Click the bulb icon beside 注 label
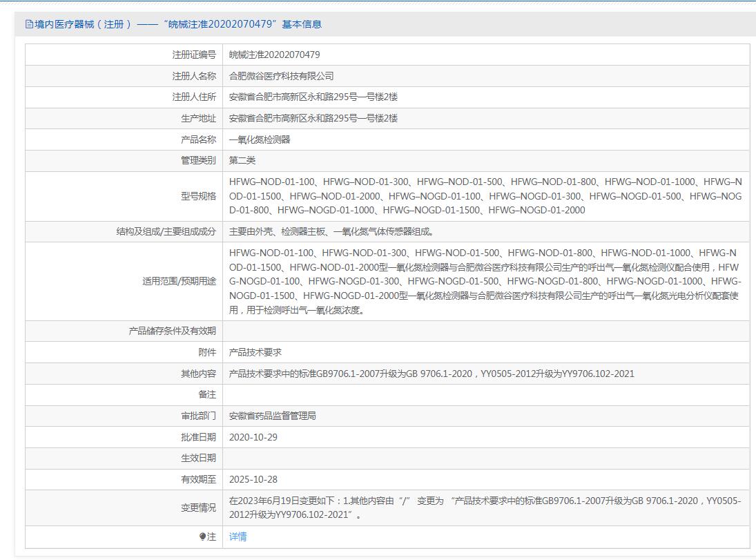 tap(202, 537)
